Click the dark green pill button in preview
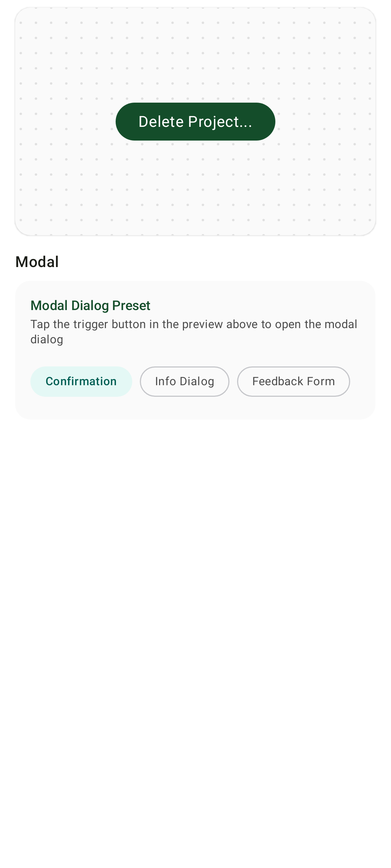This screenshot has height=868, width=391. [x=195, y=121]
